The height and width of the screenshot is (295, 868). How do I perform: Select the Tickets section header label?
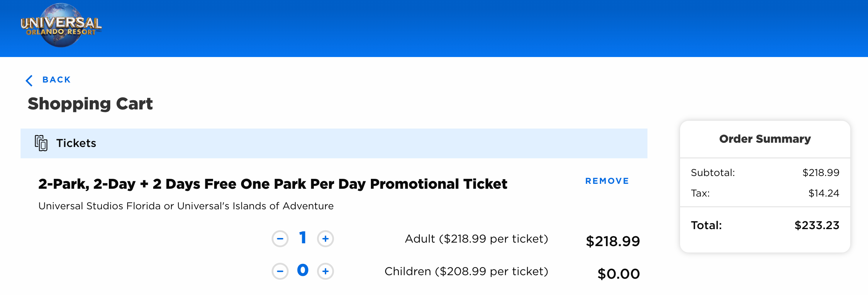coord(76,143)
